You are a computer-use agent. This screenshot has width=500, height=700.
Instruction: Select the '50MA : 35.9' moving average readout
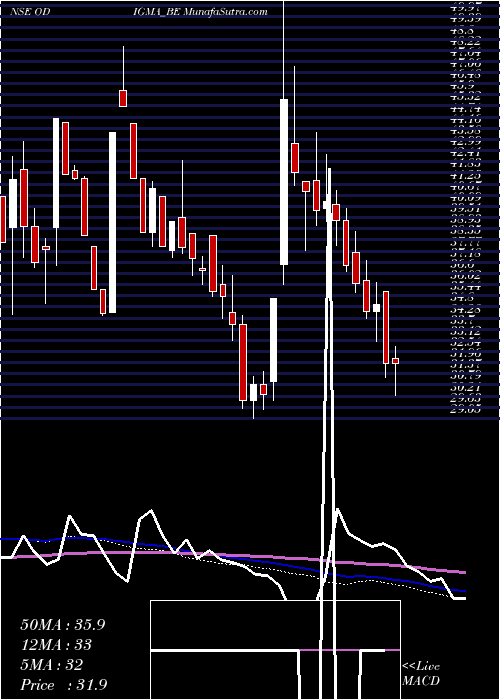point(62,625)
